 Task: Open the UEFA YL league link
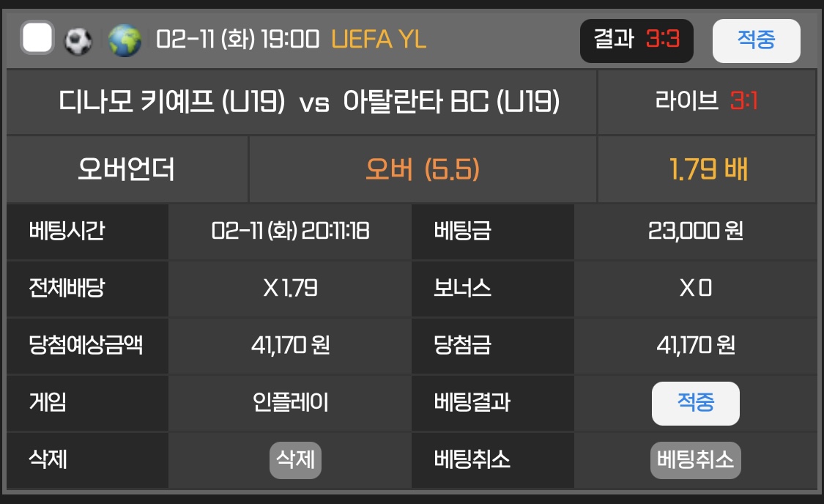pos(379,40)
